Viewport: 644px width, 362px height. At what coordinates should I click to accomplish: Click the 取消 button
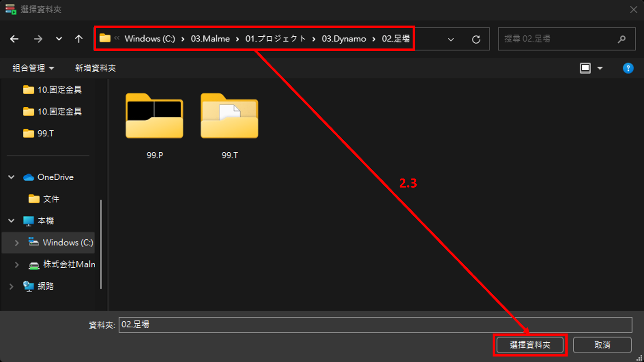pyautogui.click(x=602, y=345)
